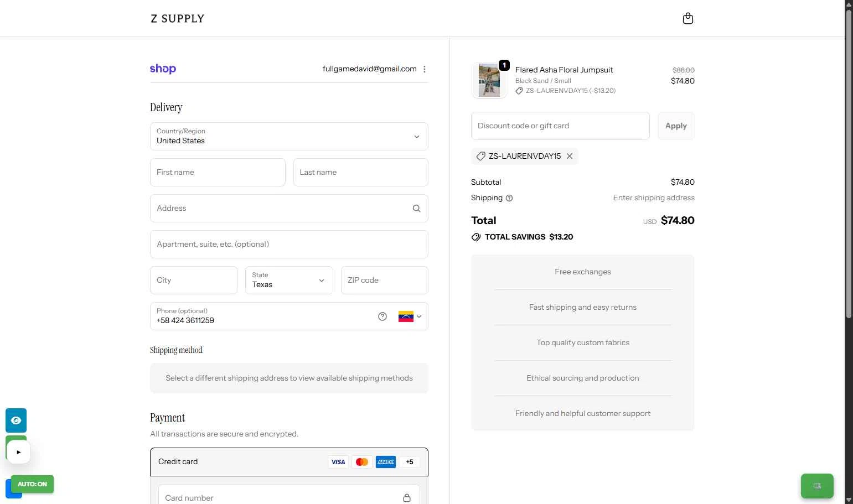The image size is (853, 504).
Task: Click the phone help question mark icon
Action: point(382,316)
